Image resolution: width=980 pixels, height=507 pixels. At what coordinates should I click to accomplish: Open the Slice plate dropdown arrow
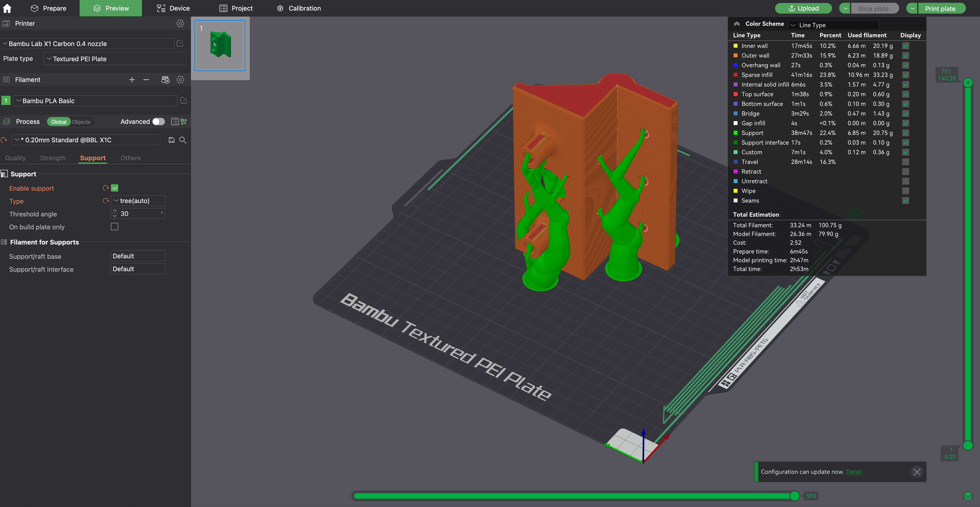tap(845, 8)
